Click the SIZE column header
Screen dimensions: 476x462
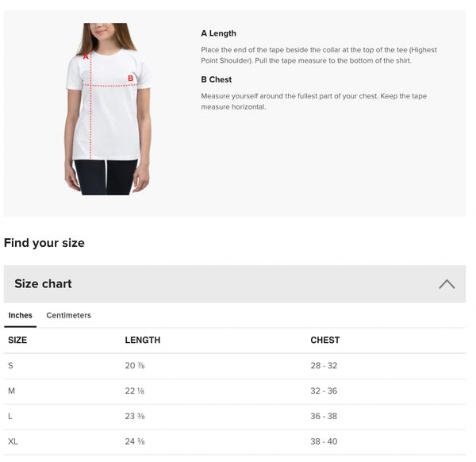coord(17,340)
